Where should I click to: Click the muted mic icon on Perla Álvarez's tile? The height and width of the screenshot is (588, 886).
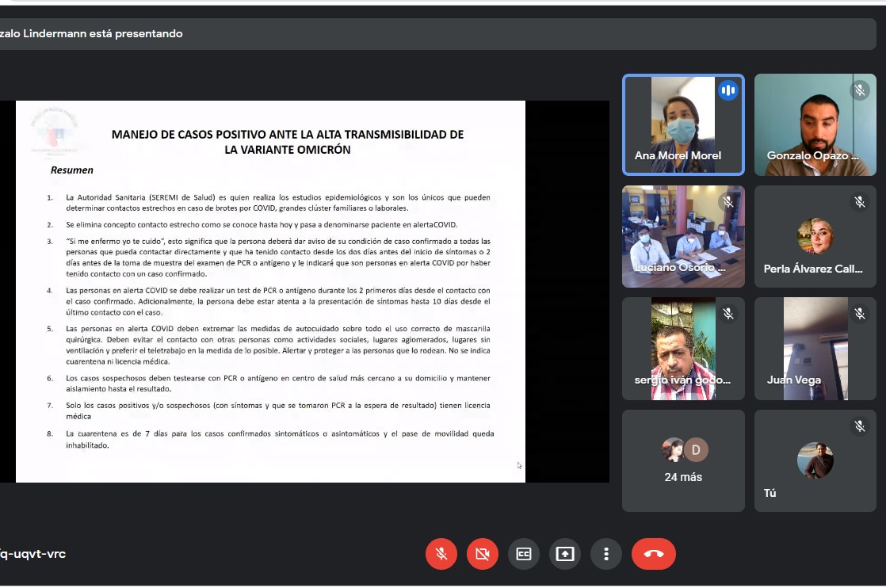click(860, 202)
